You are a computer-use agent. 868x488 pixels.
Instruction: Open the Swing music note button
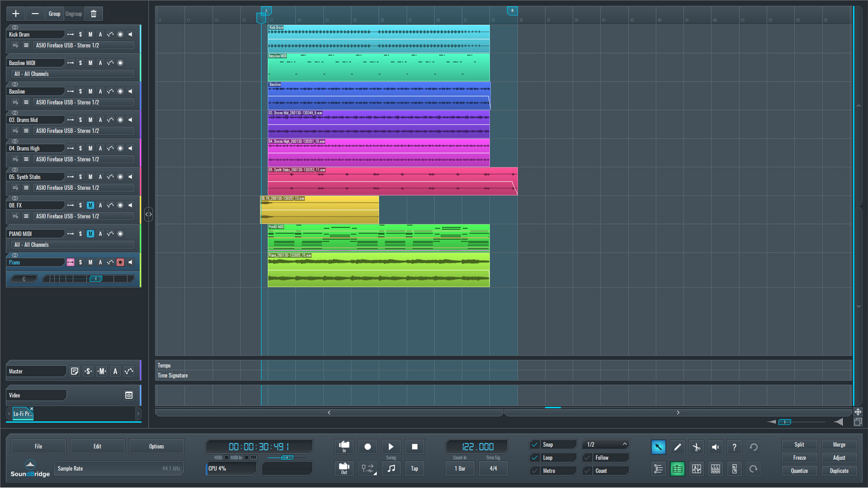pos(391,469)
